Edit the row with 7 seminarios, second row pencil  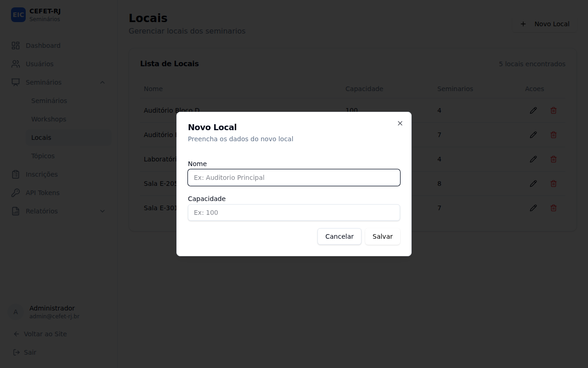coord(533,135)
